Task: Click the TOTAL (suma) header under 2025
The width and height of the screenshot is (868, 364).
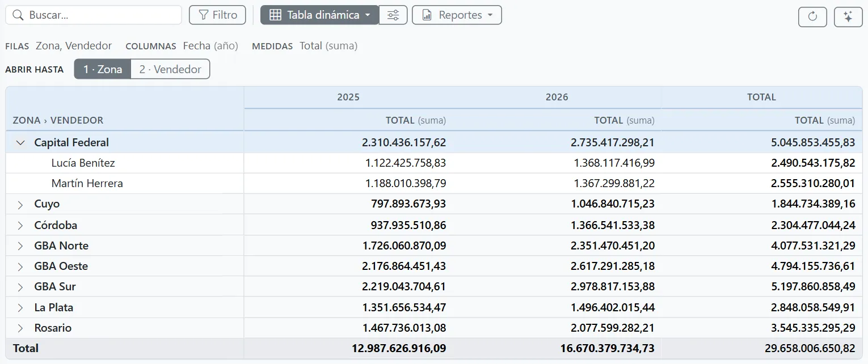Action: click(x=416, y=120)
